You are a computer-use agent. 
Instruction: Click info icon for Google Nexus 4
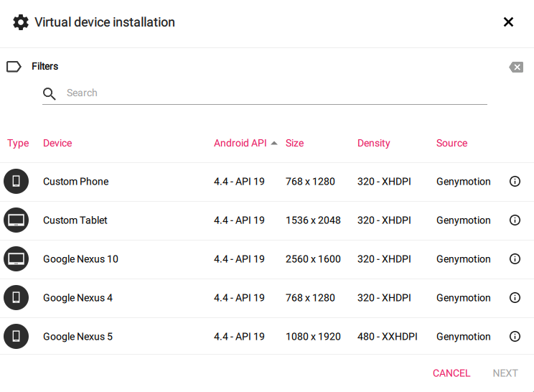[515, 298]
